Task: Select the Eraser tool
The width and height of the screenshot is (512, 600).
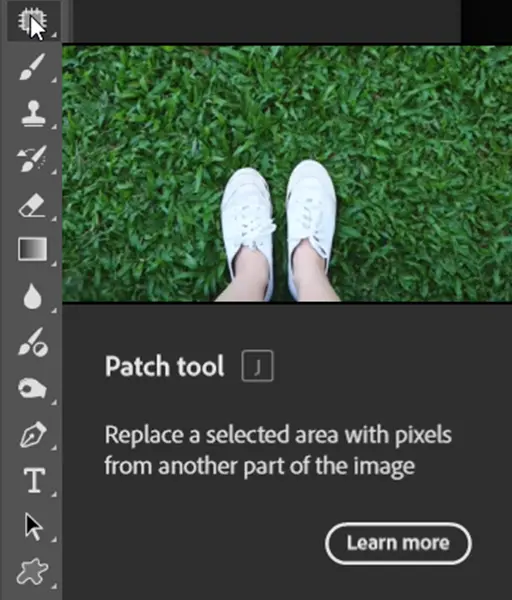Action: coord(32,205)
